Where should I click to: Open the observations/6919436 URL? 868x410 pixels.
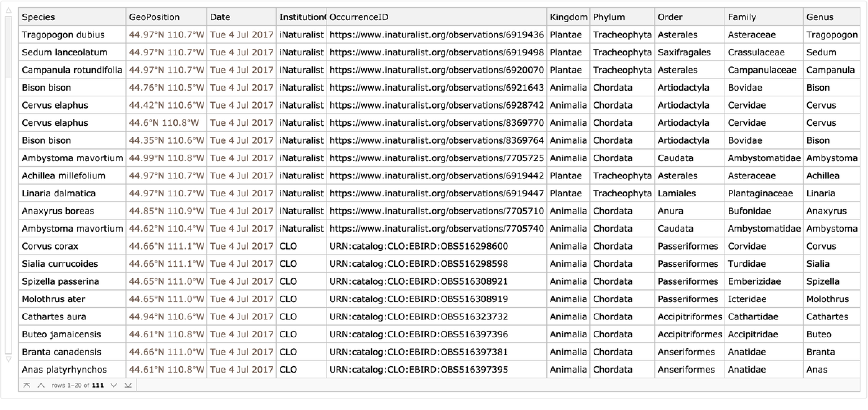(436, 35)
